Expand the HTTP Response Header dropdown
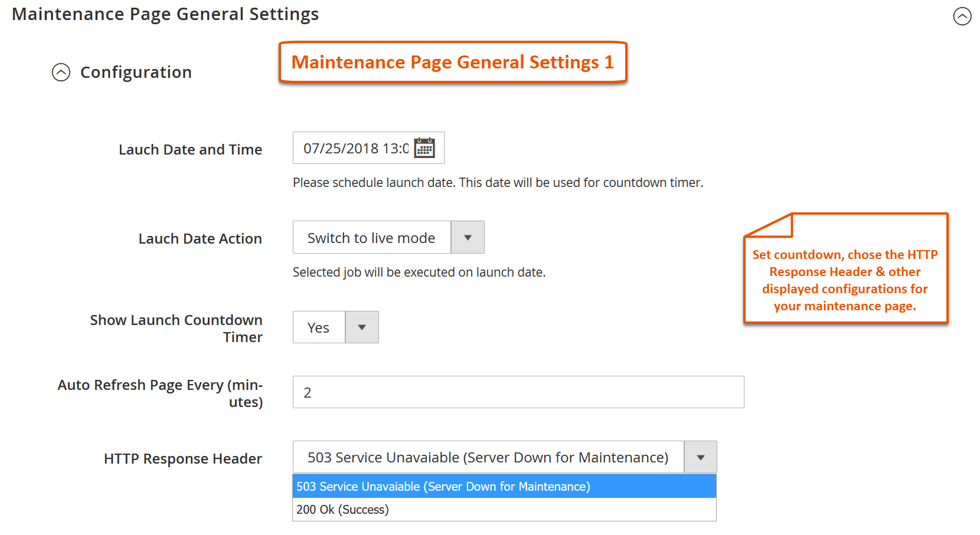 pyautogui.click(x=700, y=457)
